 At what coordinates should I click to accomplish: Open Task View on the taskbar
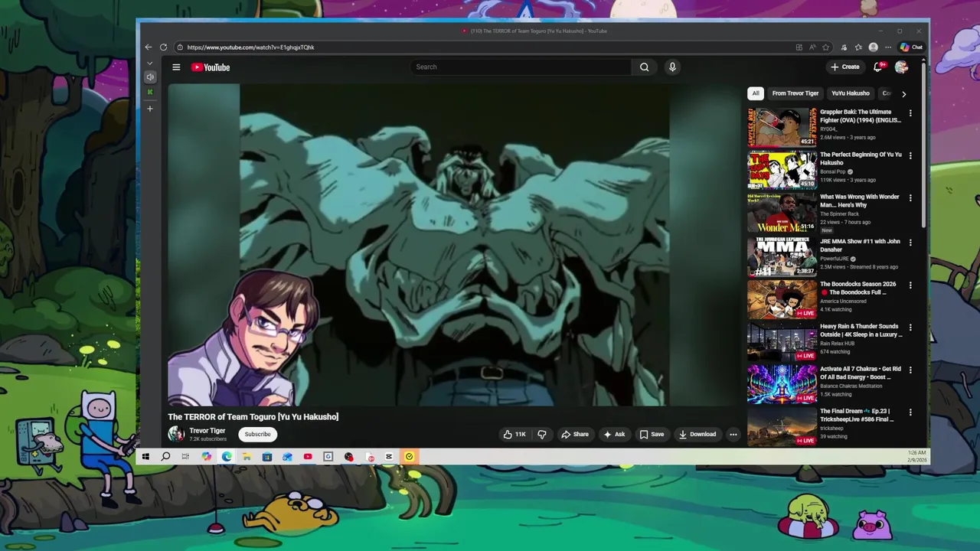tap(185, 457)
